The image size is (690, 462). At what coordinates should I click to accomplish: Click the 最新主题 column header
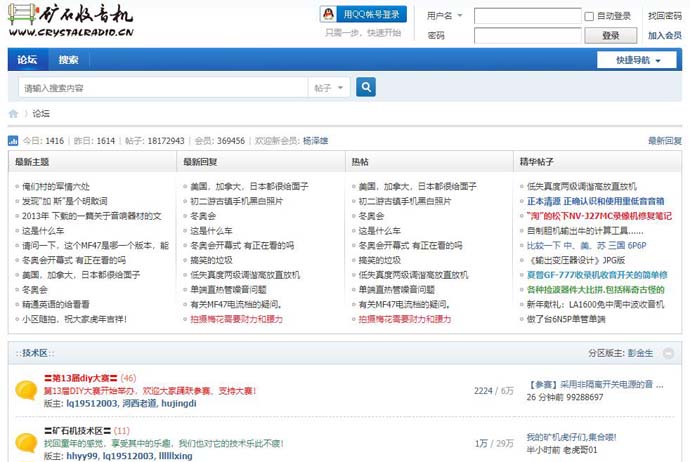(x=32, y=162)
